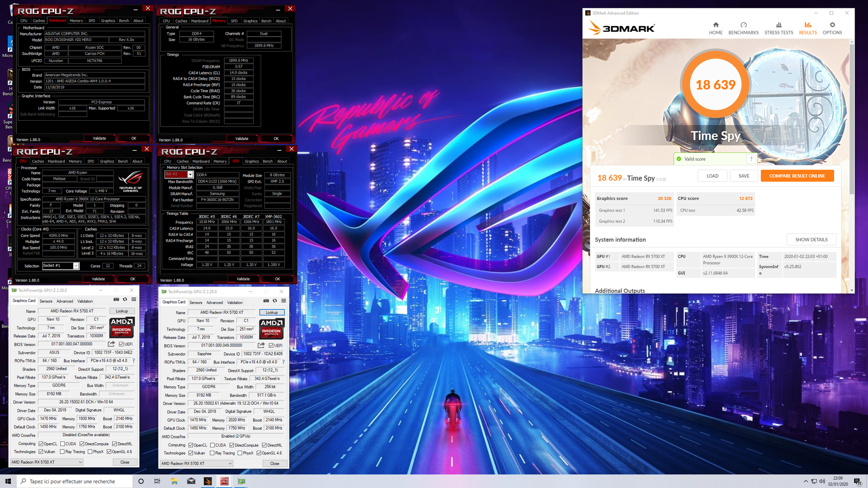Open 3DMark Stress Tests section
This screenshot has height=488, width=868.
(778, 28)
